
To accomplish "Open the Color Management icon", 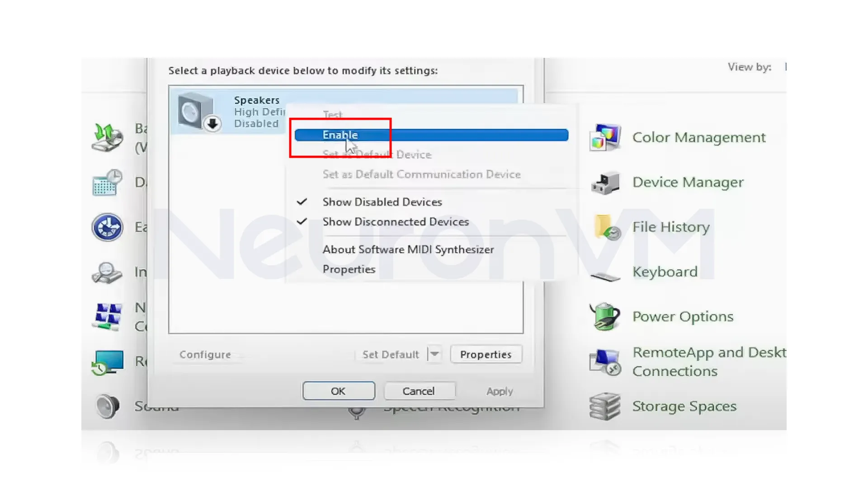I will tap(605, 137).
